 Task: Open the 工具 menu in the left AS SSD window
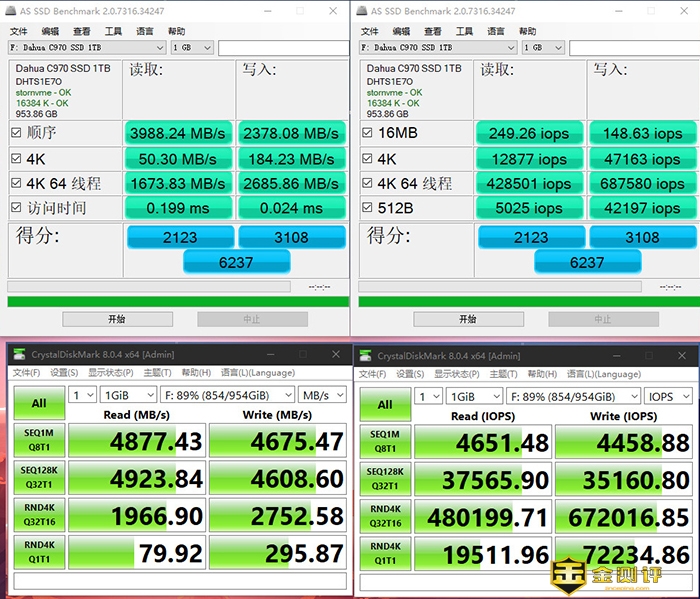(113, 31)
